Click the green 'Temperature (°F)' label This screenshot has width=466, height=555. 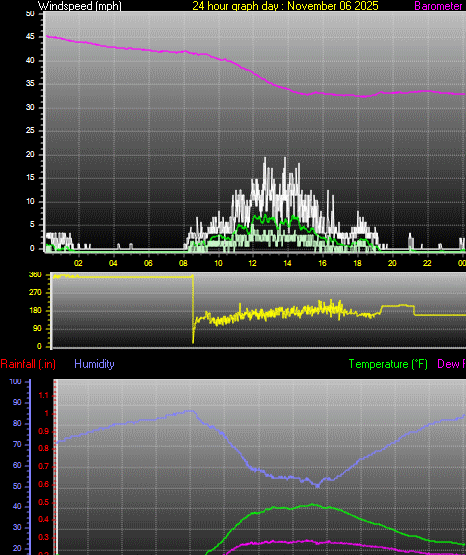(x=388, y=364)
